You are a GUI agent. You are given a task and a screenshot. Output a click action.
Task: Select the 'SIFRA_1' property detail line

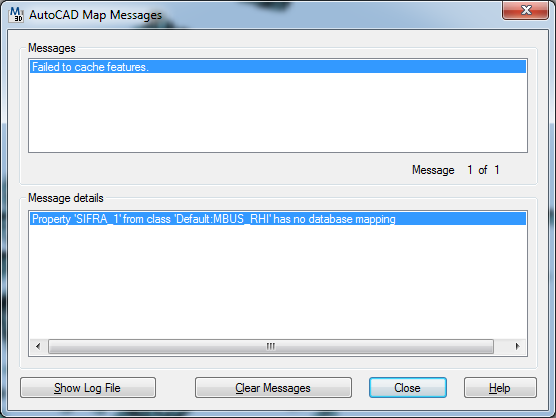(278, 219)
